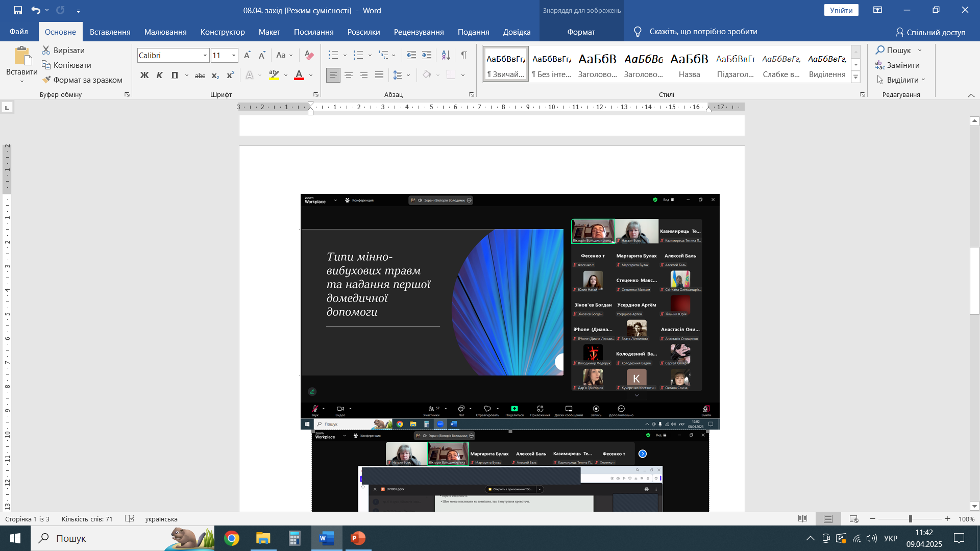The height and width of the screenshot is (551, 980).
Task: Open the font size dropdown
Action: (x=234, y=55)
